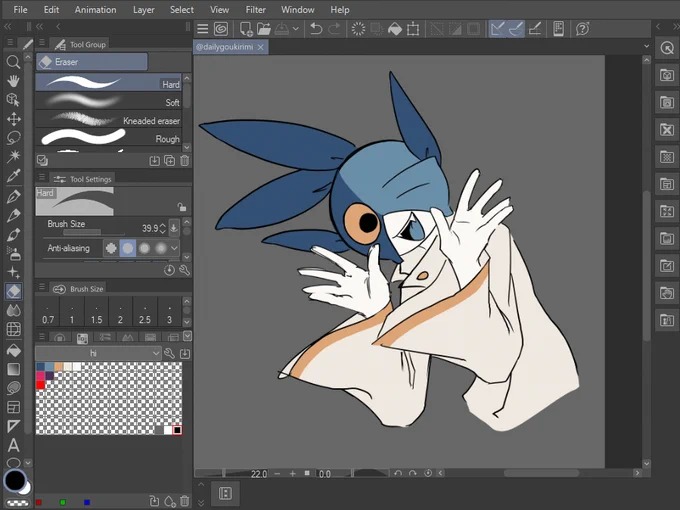
Task: Toggle transparent color checker swatch
Action: [x=17, y=503]
